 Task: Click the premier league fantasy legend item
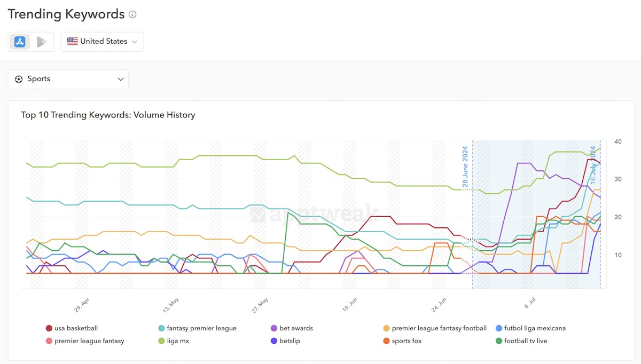coord(89,341)
